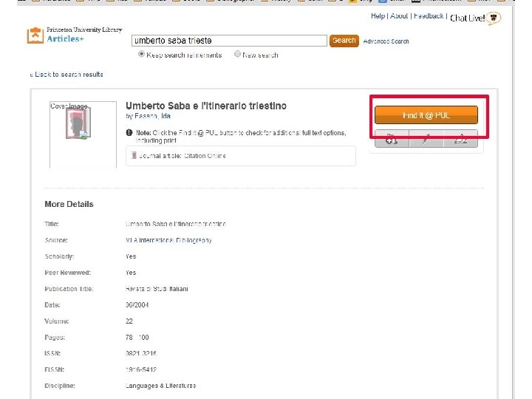Click into the search box with umberto saba trieste
The width and height of the screenshot is (532, 399).
click(x=229, y=41)
